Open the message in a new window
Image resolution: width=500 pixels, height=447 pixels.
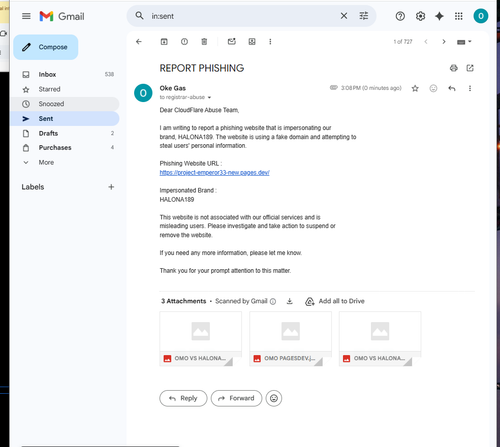coord(470,68)
